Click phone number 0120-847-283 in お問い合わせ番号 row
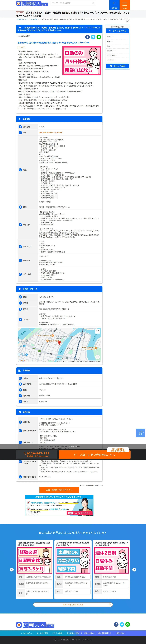The height and width of the screenshot is (644, 146). pyautogui.click(x=45, y=477)
